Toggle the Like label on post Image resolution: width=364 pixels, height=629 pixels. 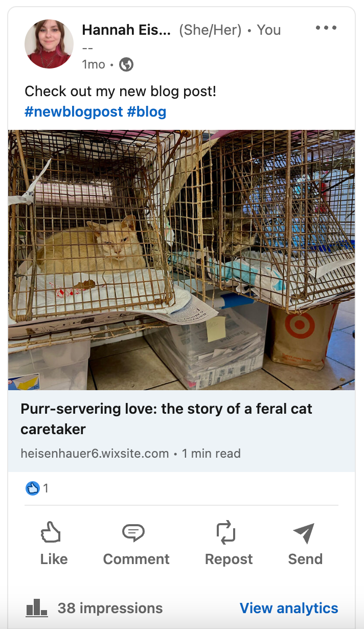pyautogui.click(x=54, y=559)
